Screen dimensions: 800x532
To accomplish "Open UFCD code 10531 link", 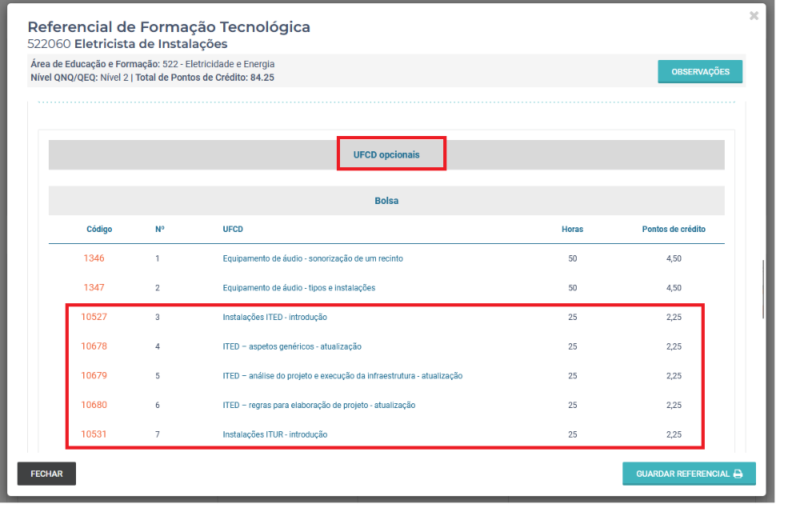I will tap(94, 434).
